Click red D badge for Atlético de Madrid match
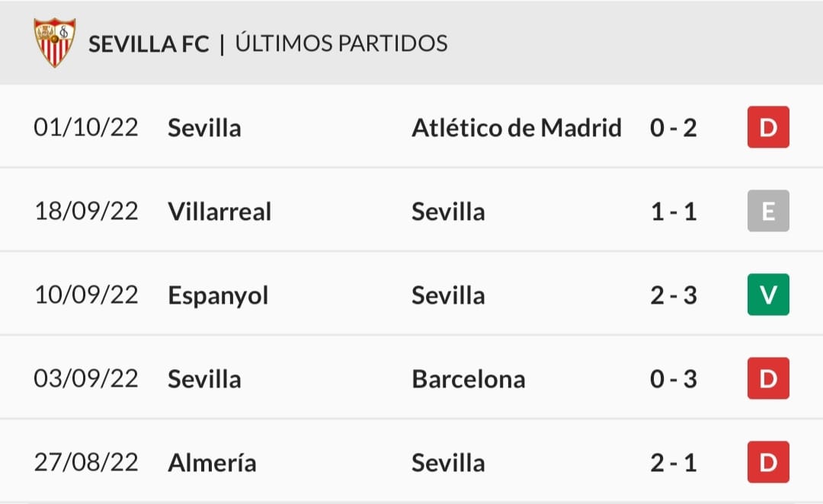The width and height of the screenshot is (823, 504). coord(768,127)
